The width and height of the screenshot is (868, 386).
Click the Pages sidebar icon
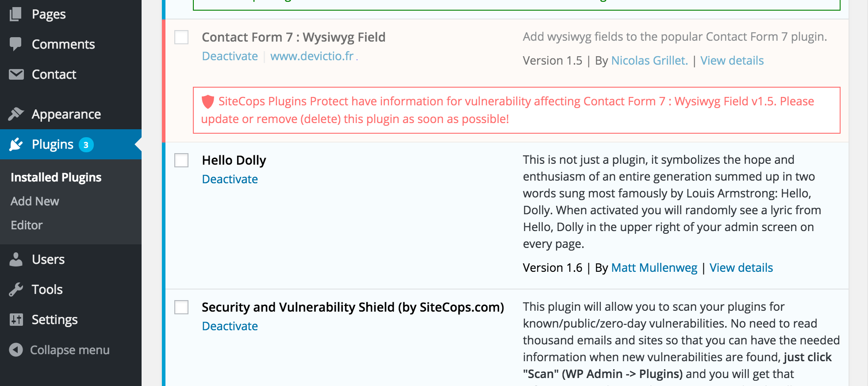[16, 14]
